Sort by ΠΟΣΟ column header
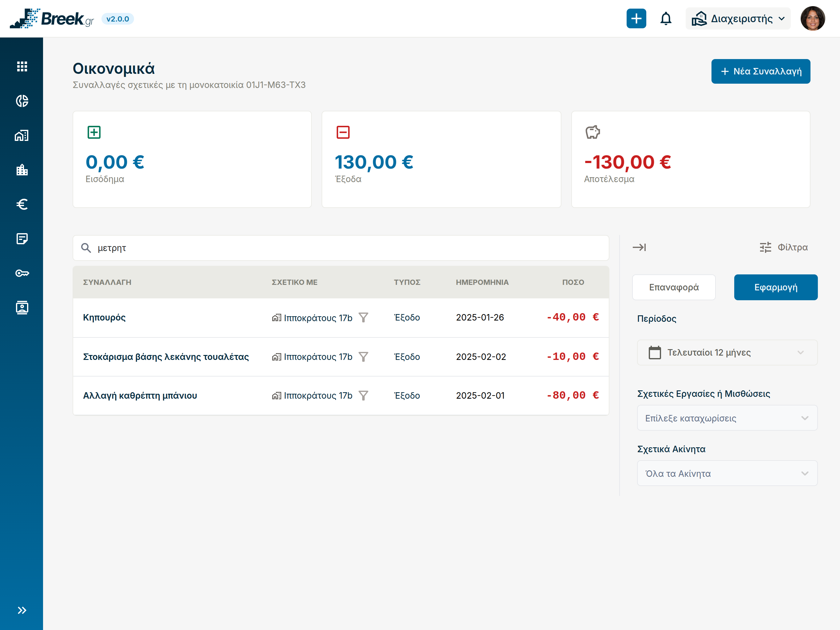This screenshot has height=630, width=840. (x=573, y=282)
